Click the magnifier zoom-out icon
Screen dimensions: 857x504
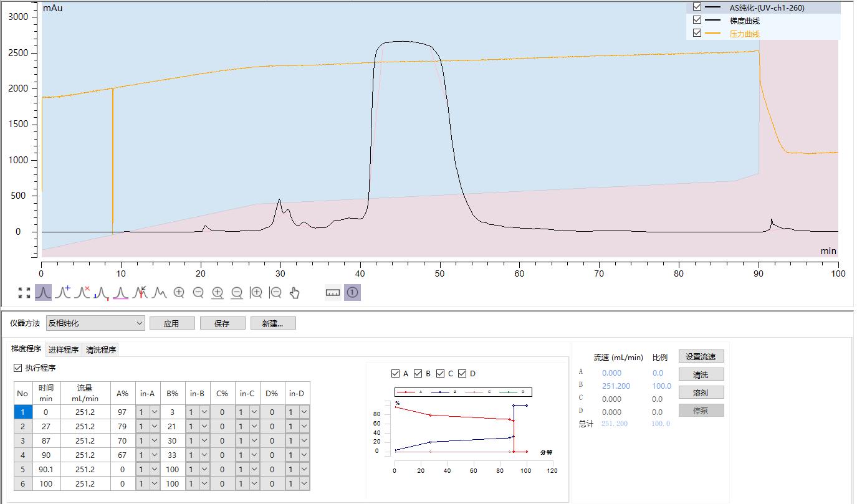click(x=198, y=292)
